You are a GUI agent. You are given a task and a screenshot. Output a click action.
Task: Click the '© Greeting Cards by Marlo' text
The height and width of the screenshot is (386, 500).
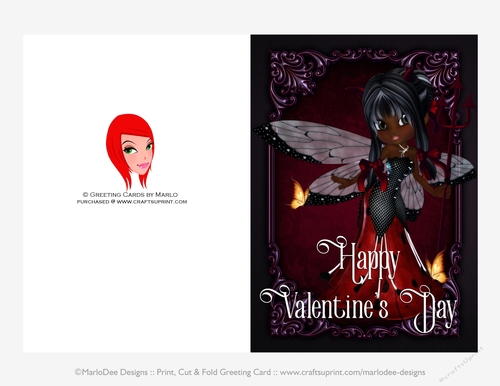click(x=130, y=194)
